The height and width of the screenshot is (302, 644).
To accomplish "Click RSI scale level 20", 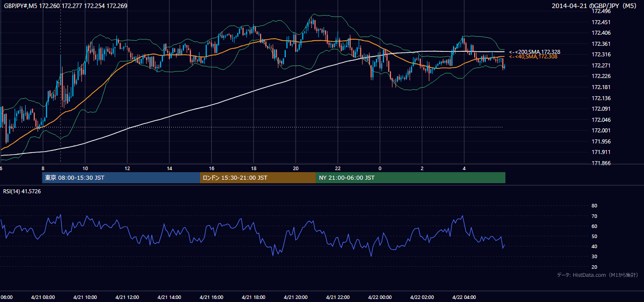I will tap(594, 267).
